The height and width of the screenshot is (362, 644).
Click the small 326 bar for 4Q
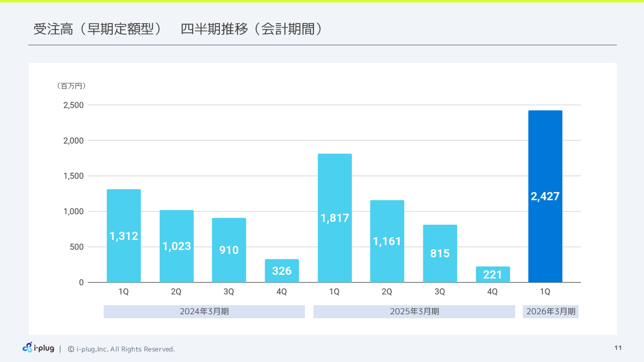click(x=282, y=271)
